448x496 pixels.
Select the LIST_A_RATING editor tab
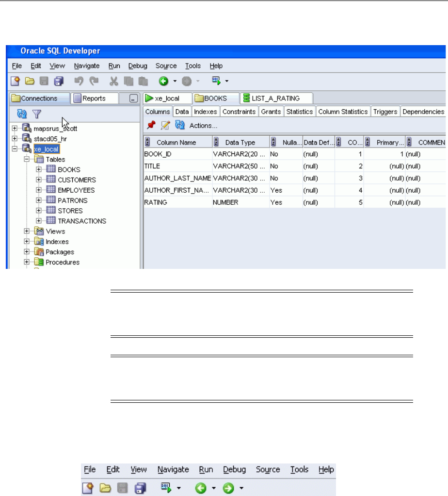[x=276, y=99]
